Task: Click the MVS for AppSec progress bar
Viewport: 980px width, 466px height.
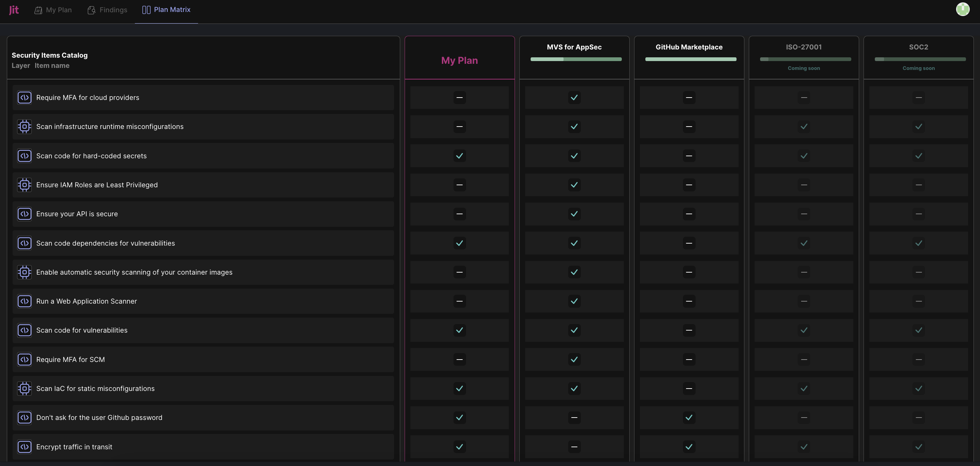Action: (576, 59)
